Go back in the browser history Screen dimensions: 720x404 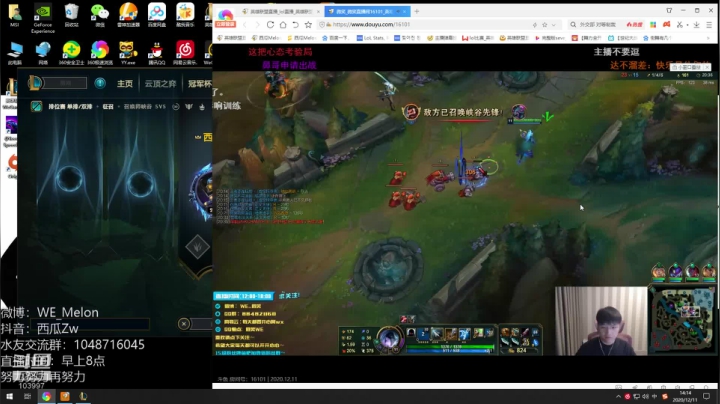(x=244, y=25)
